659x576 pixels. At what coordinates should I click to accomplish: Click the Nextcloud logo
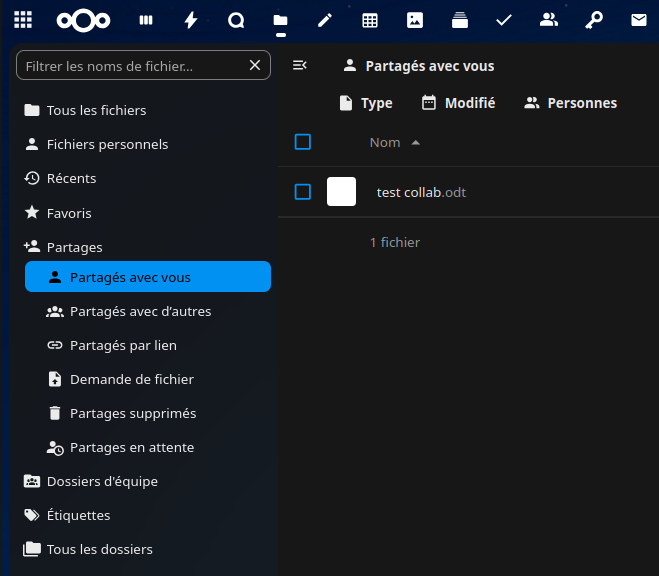coord(83,20)
